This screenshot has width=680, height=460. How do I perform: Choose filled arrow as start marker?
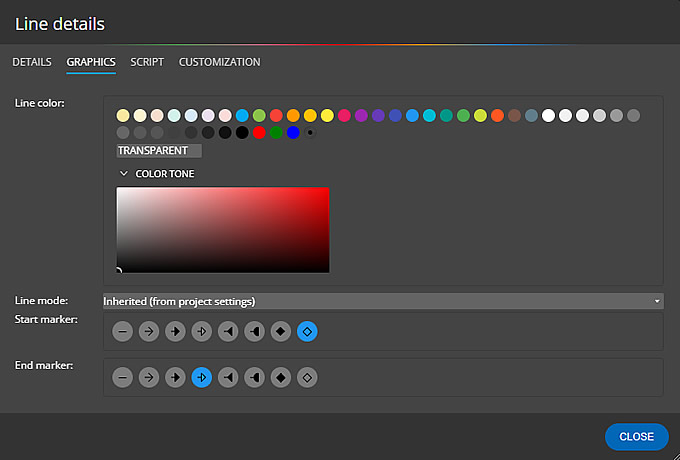click(x=176, y=332)
